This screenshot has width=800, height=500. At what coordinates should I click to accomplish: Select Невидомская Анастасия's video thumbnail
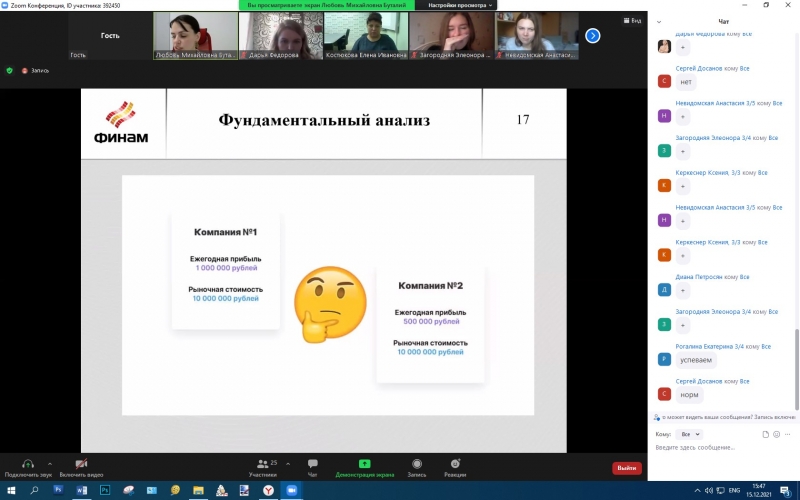click(537, 36)
